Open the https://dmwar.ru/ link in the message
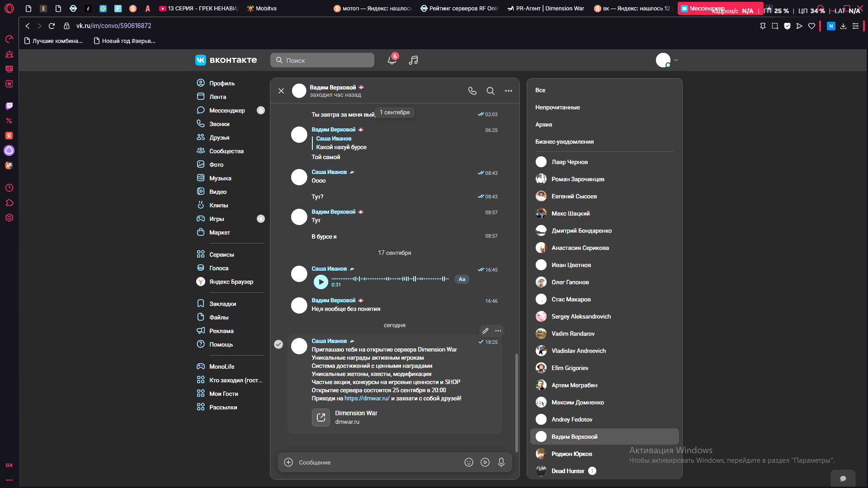 tap(367, 398)
